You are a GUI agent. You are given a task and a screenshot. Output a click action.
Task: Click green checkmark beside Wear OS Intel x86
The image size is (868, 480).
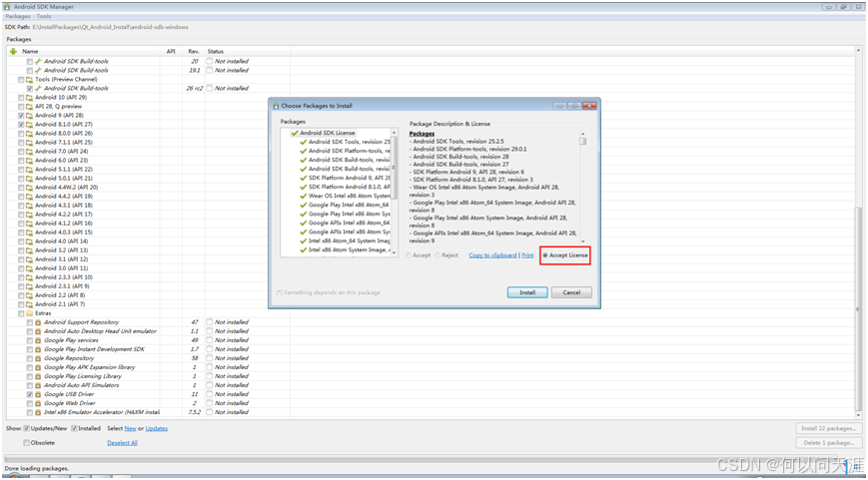pyautogui.click(x=303, y=196)
